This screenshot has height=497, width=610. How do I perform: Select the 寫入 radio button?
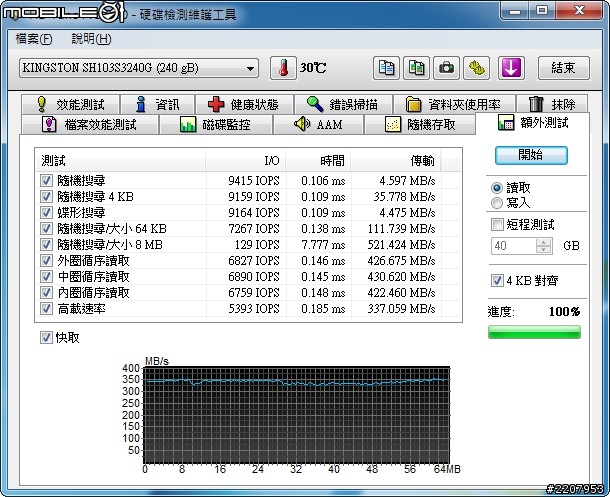pyautogui.click(x=497, y=203)
